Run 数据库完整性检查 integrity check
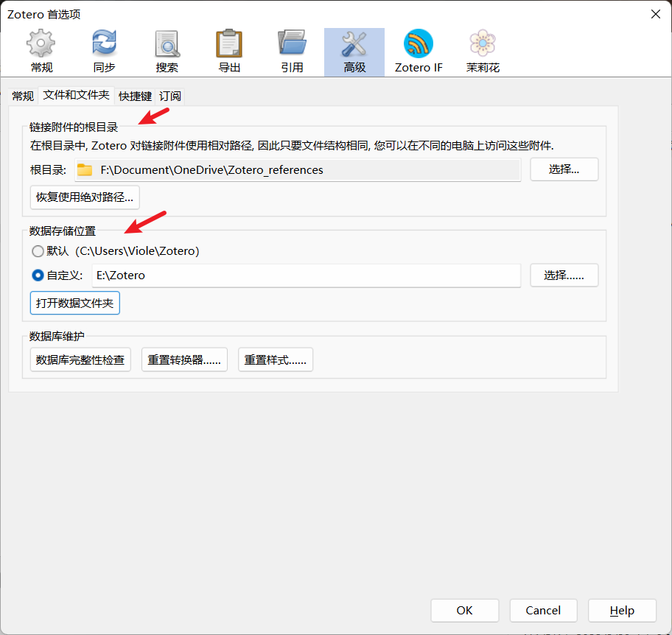 pyautogui.click(x=80, y=359)
